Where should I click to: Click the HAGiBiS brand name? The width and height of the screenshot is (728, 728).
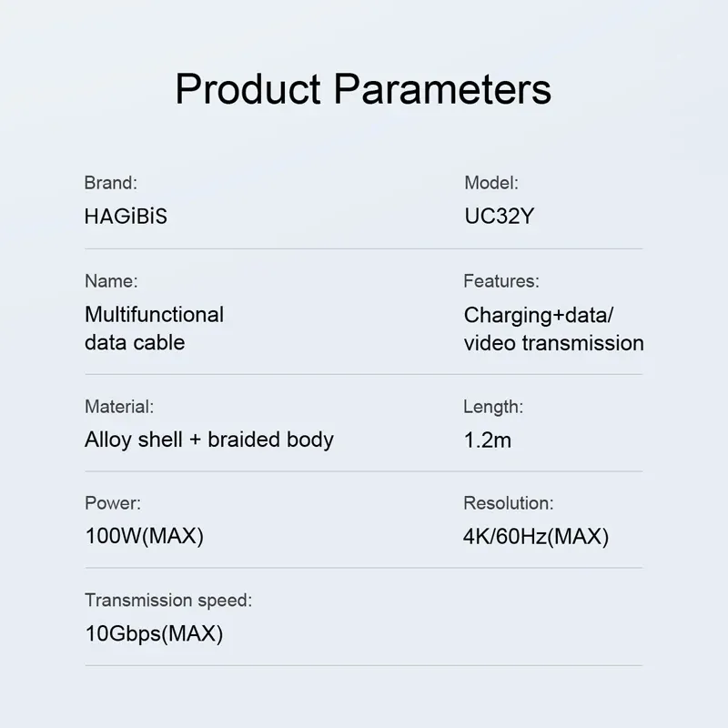point(126,217)
